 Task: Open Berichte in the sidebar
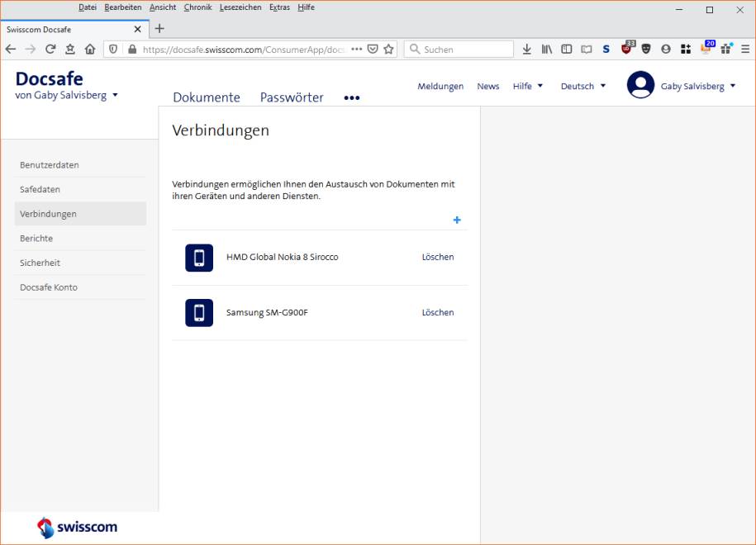pyautogui.click(x=80, y=239)
